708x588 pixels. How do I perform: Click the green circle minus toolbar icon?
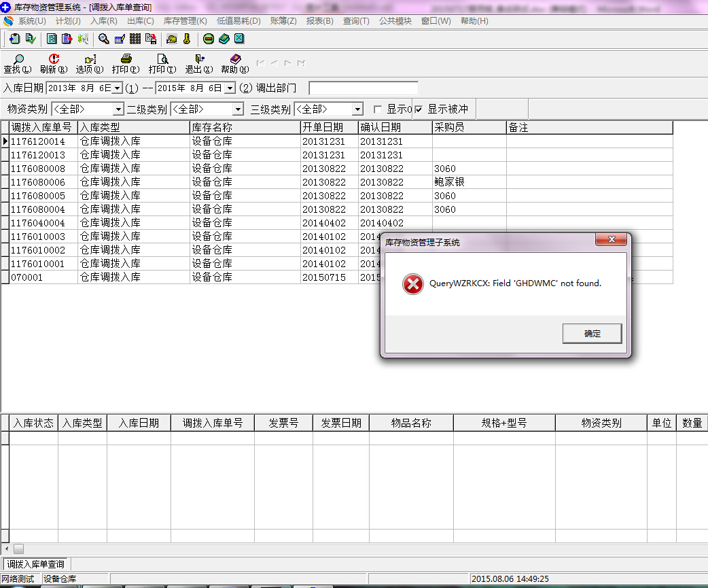[x=209, y=39]
